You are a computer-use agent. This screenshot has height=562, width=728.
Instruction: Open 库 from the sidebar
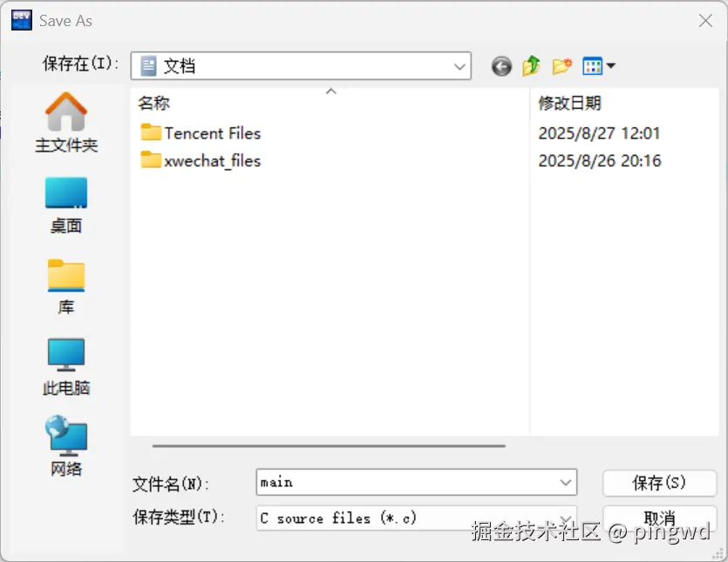tap(66, 287)
